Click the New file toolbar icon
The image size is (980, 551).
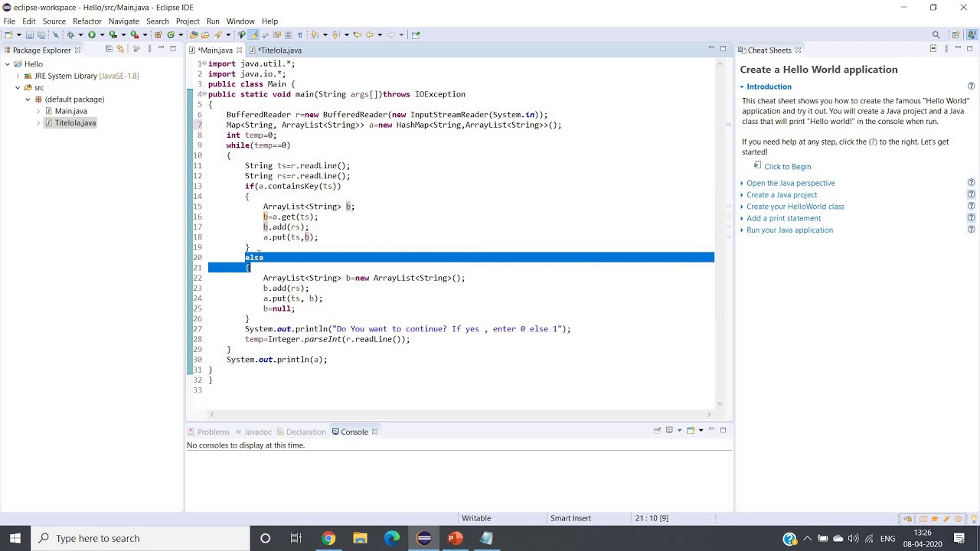[8, 34]
